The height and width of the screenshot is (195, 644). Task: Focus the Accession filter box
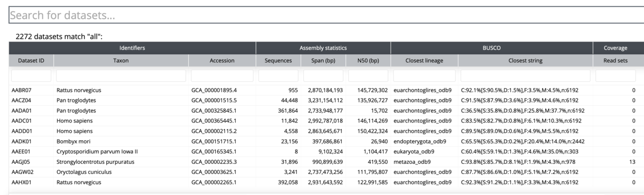click(222, 76)
